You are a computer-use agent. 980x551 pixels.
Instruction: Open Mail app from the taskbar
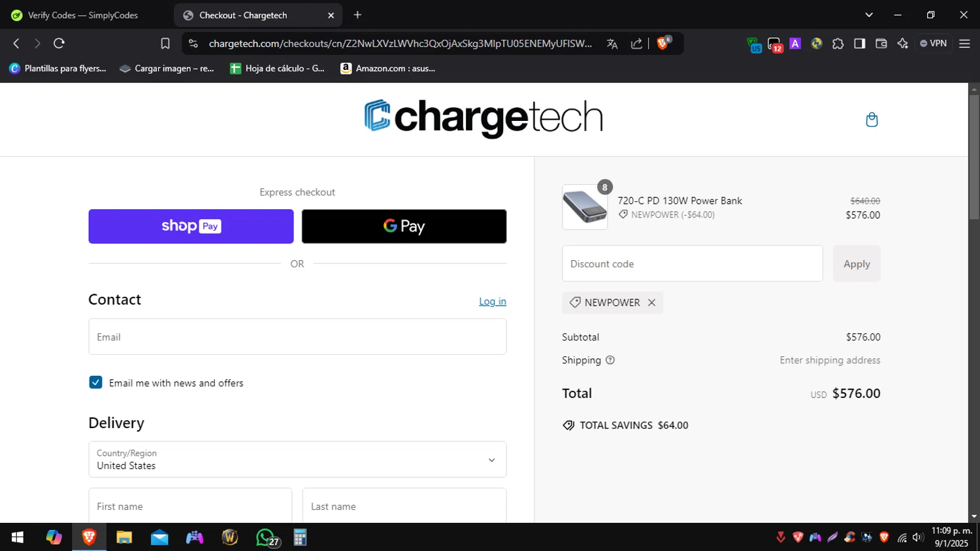(159, 537)
